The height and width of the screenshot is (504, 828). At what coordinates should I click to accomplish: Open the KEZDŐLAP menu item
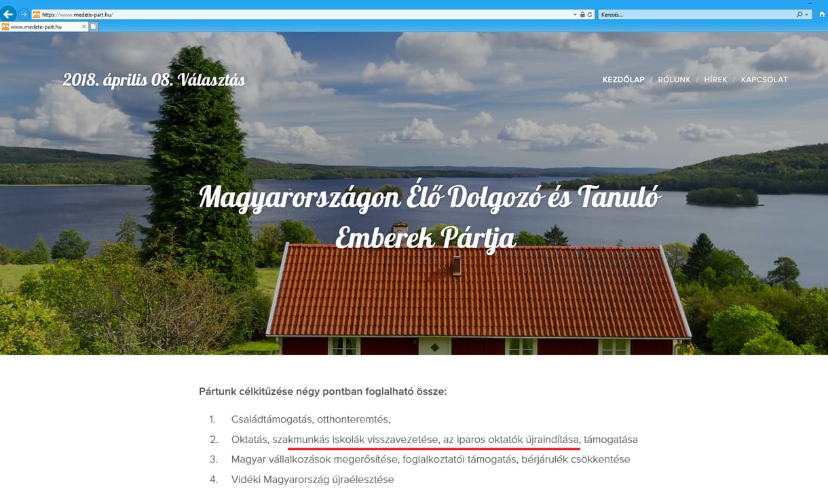[x=623, y=79]
